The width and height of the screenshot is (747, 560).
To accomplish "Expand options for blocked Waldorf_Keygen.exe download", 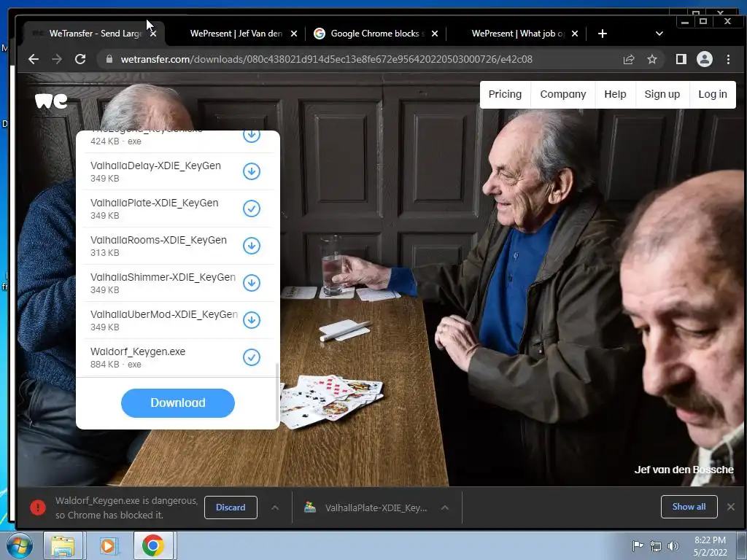I will pos(275,507).
